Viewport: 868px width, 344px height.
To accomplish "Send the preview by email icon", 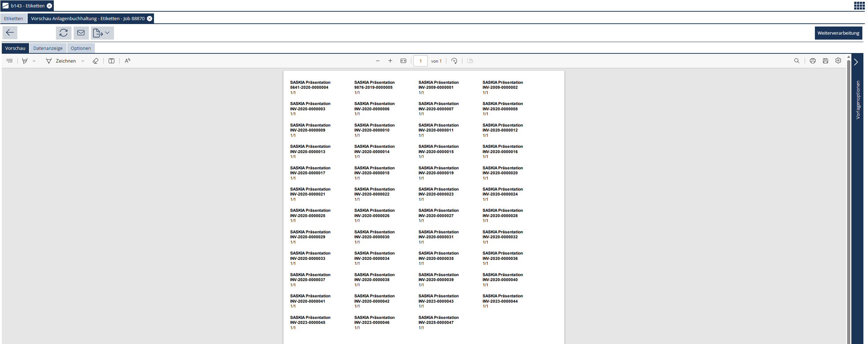I will click(81, 33).
